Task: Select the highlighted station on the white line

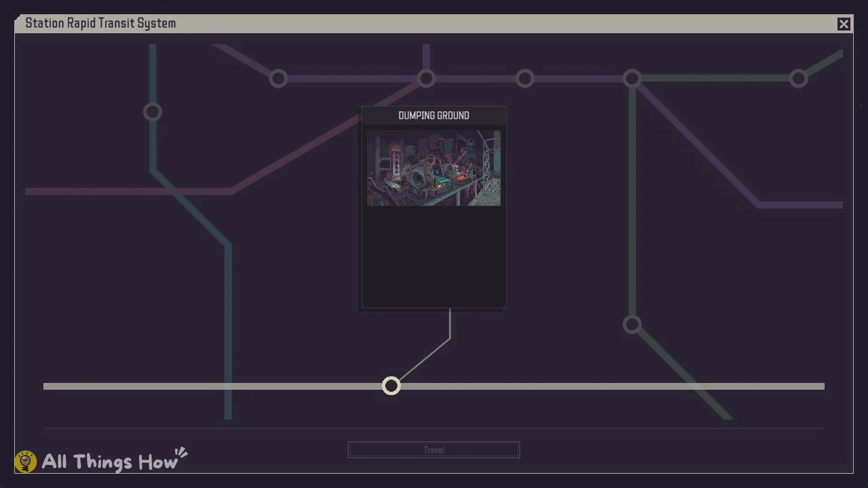Action: 391,386
